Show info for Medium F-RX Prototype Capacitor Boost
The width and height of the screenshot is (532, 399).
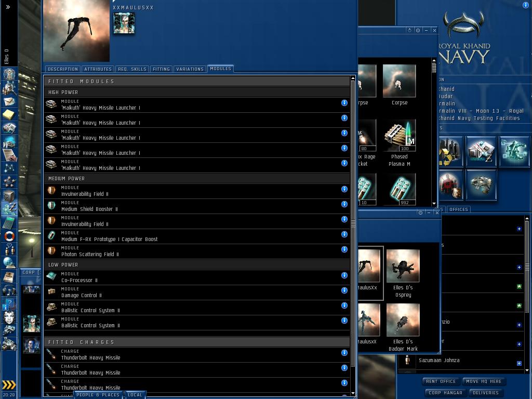(x=344, y=234)
